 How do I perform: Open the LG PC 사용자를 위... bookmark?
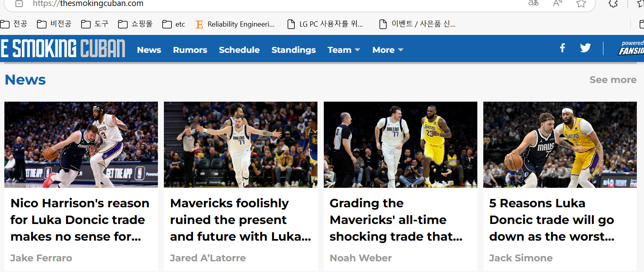pyautogui.click(x=325, y=24)
